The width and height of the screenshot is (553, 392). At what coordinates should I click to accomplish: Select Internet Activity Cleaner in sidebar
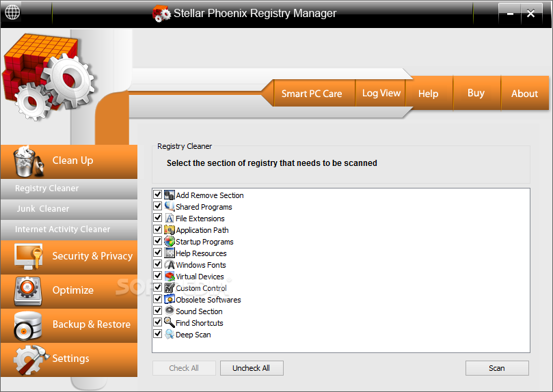point(69,229)
